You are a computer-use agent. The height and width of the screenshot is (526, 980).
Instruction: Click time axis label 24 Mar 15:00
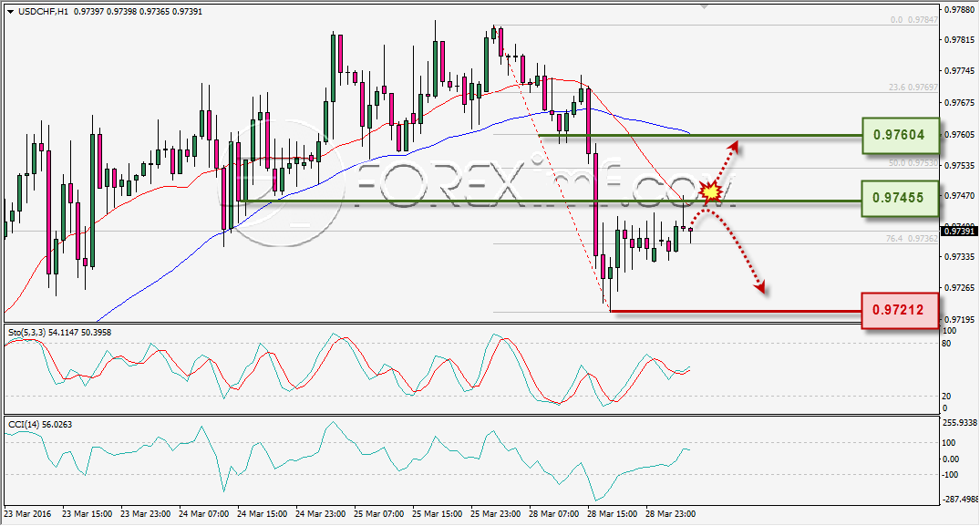coord(262,513)
